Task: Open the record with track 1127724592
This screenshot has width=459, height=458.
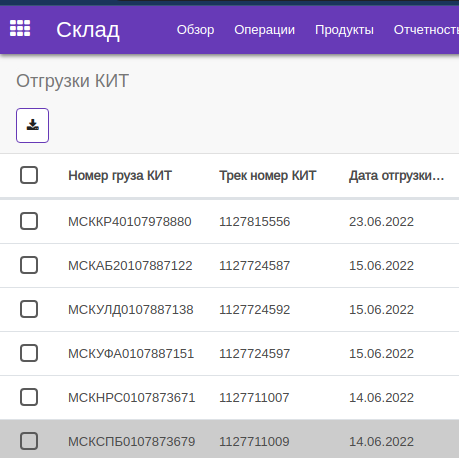Action: 255,310
